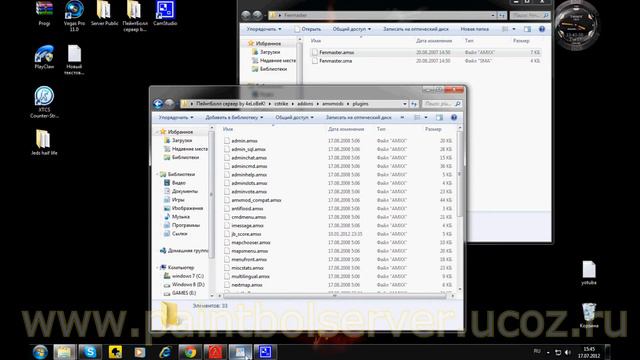Click Записать на оптический диск in the Fenmaster window
The image size is (640, 360).
tap(416, 29)
